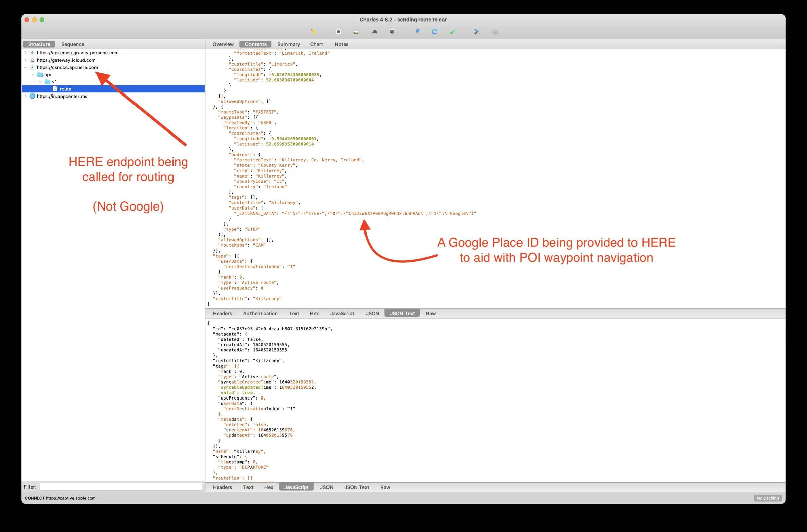
Task: Toggle SSL proxying in the toolbar
Action: coord(356,32)
